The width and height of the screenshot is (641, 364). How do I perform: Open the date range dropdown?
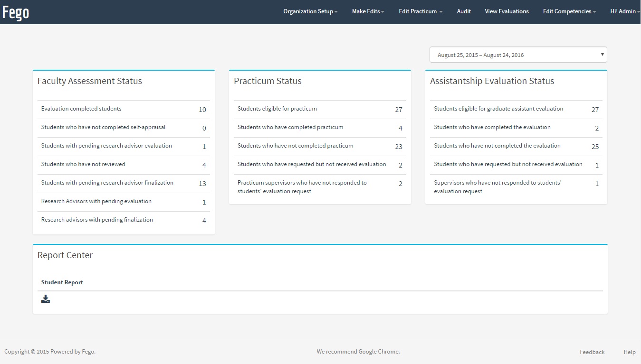pos(518,55)
